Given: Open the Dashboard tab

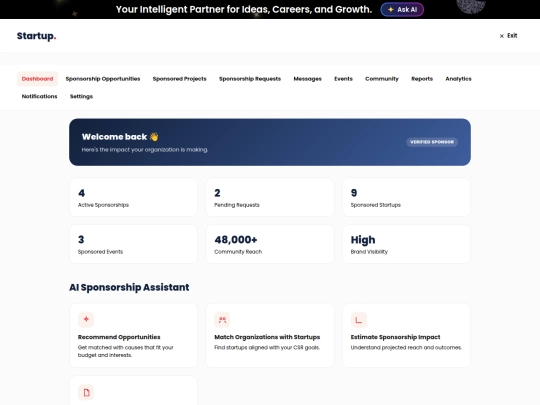Looking at the screenshot, I should click(37, 79).
